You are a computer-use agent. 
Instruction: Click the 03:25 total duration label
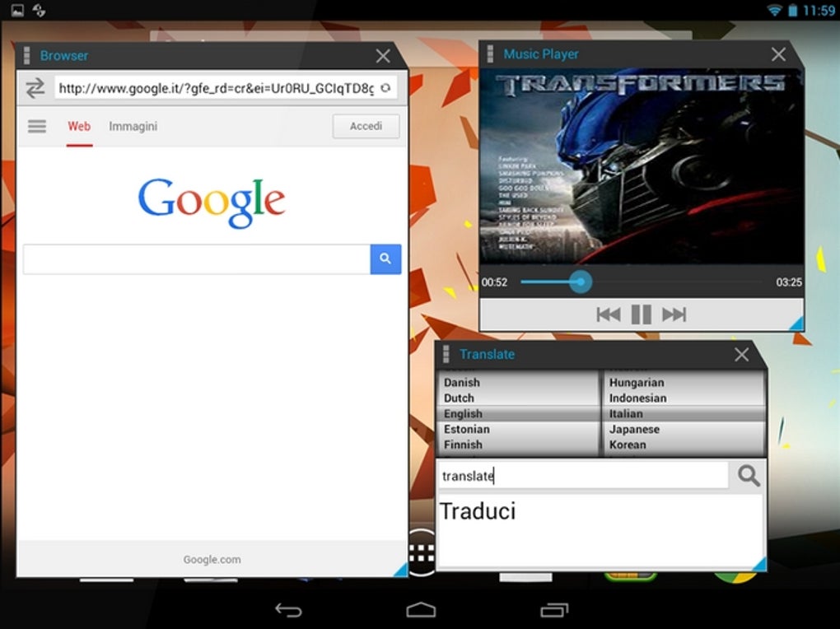click(789, 282)
